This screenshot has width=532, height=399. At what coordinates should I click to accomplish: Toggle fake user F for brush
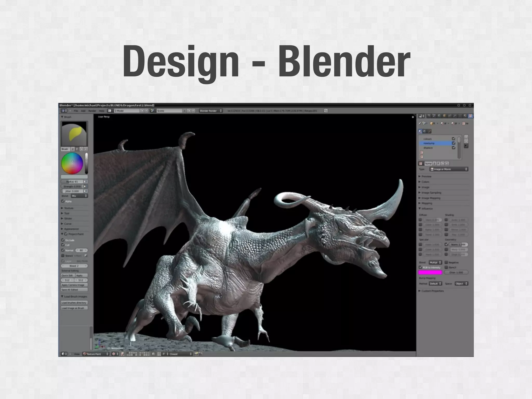coord(77,149)
